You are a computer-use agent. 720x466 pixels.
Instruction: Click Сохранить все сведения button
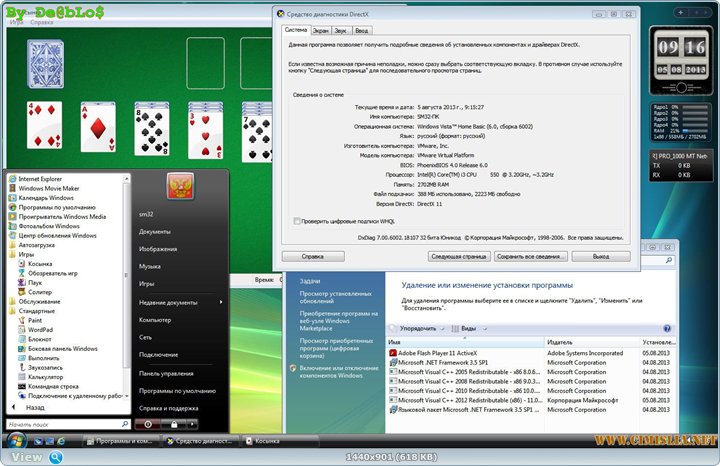(528, 256)
